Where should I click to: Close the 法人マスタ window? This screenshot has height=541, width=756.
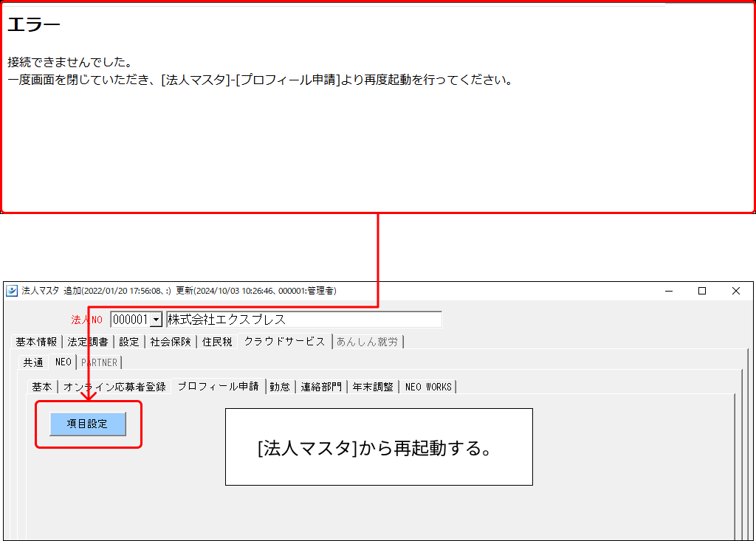click(736, 291)
